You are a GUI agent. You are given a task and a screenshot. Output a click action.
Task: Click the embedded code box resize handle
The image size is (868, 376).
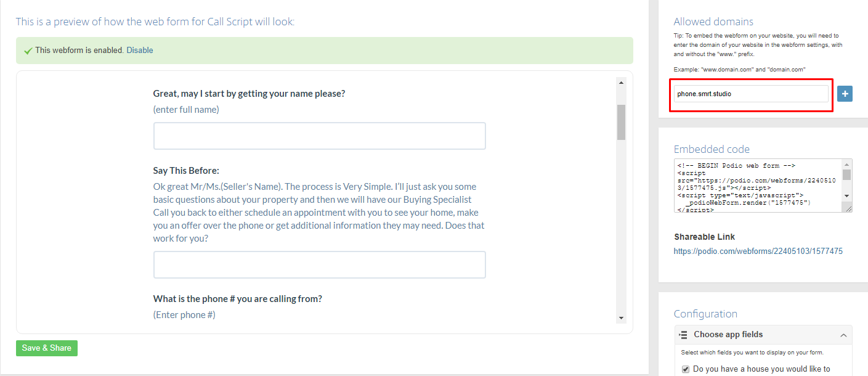(x=849, y=209)
